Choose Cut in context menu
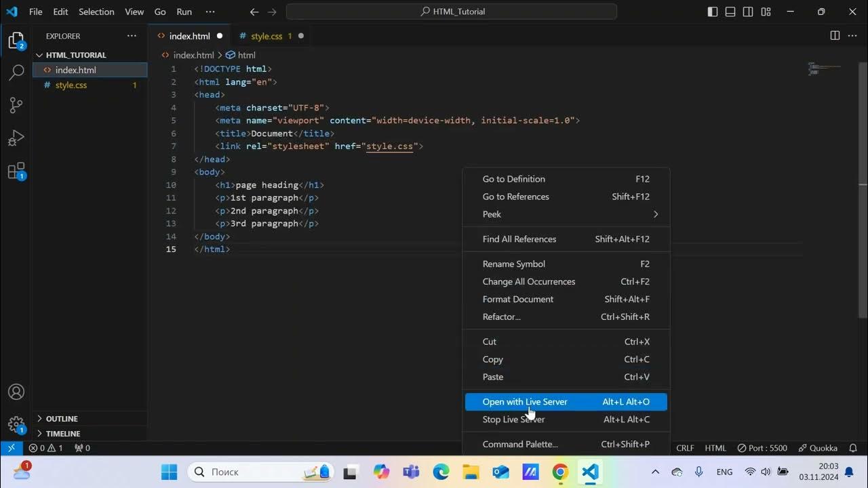This screenshot has width=868, height=488. [x=566, y=342]
